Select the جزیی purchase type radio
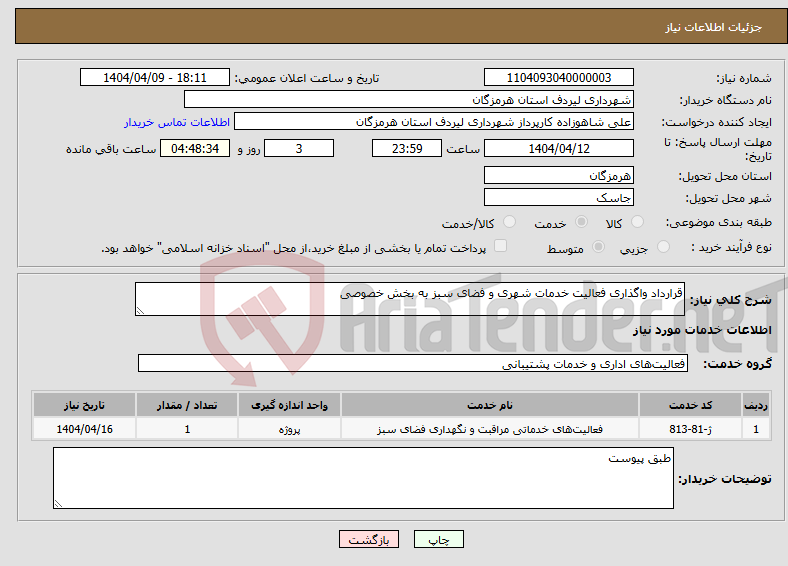This screenshot has height=566, width=788. tap(663, 246)
